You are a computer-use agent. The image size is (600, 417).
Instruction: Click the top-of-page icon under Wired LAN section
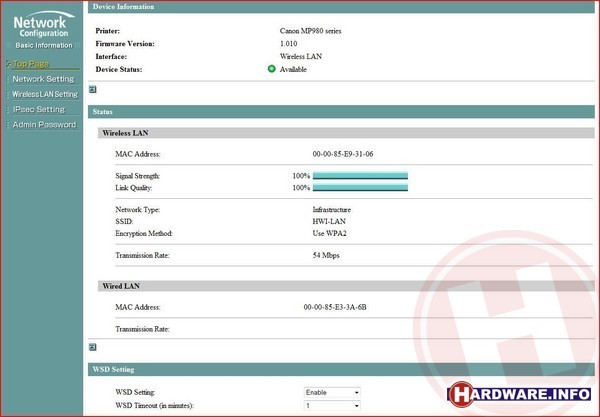pyautogui.click(x=93, y=347)
